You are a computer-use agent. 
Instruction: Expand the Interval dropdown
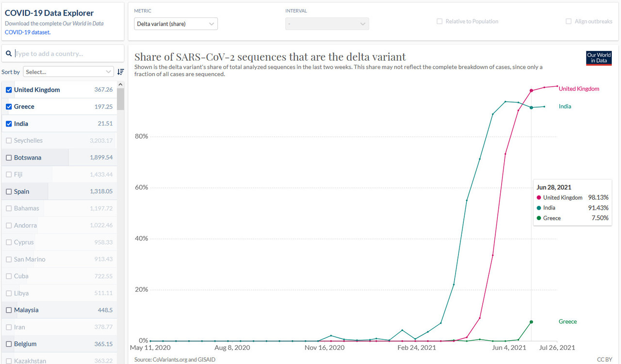(327, 24)
